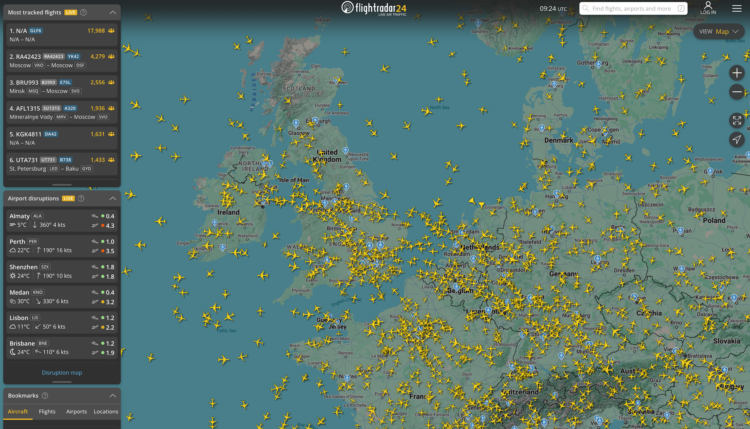Image resolution: width=750 pixels, height=429 pixels.
Task: Open the Perth PER disruption row
Action: tap(62, 246)
